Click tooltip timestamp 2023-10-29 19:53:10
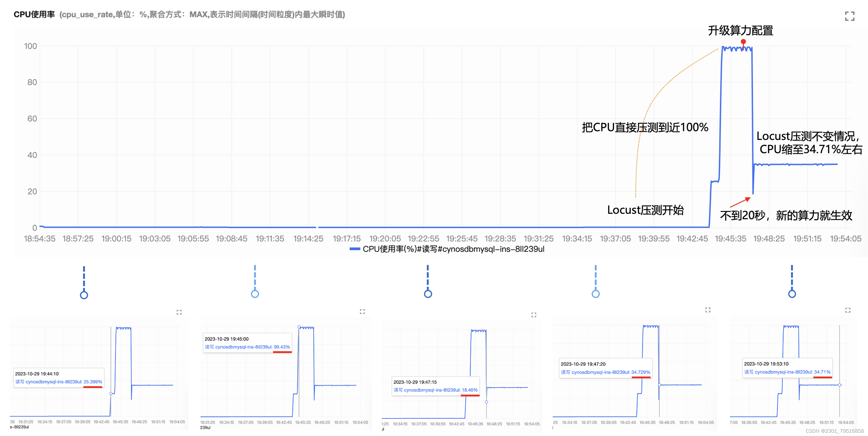 point(766,364)
